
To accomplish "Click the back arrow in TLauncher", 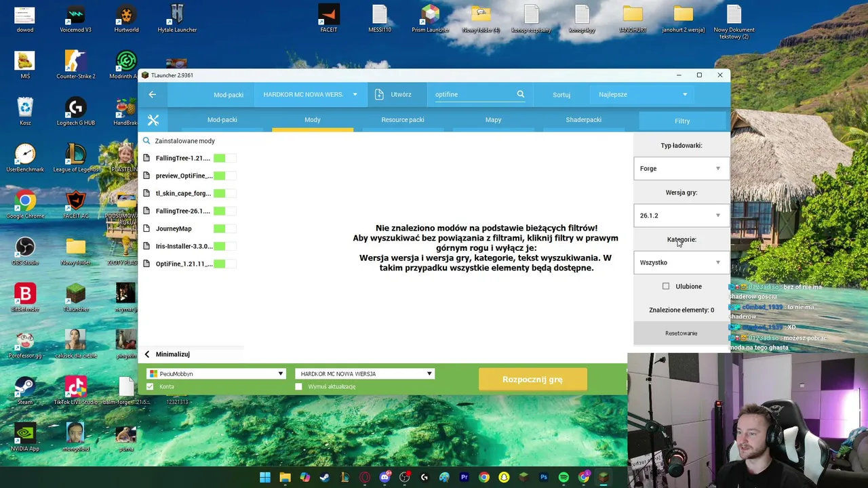I will (152, 95).
